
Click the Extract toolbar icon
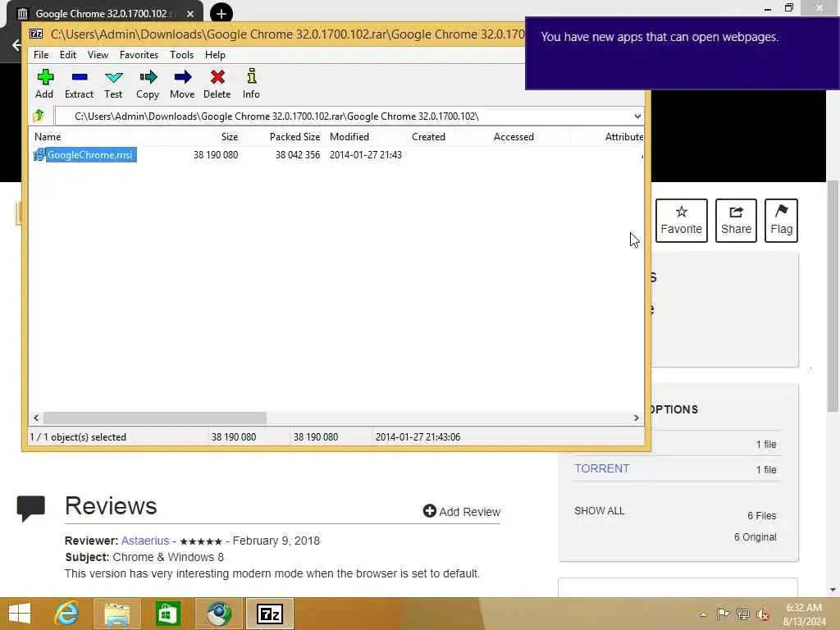coord(80,84)
